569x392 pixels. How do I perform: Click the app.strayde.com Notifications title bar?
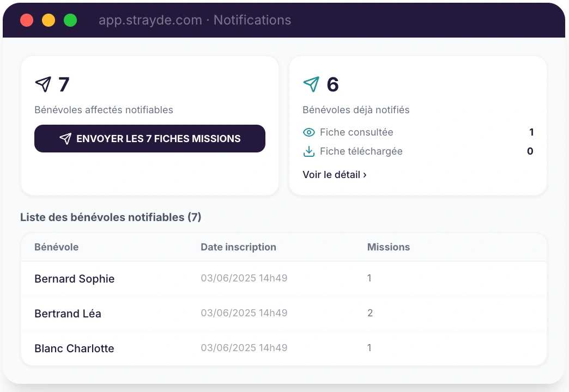tap(195, 20)
